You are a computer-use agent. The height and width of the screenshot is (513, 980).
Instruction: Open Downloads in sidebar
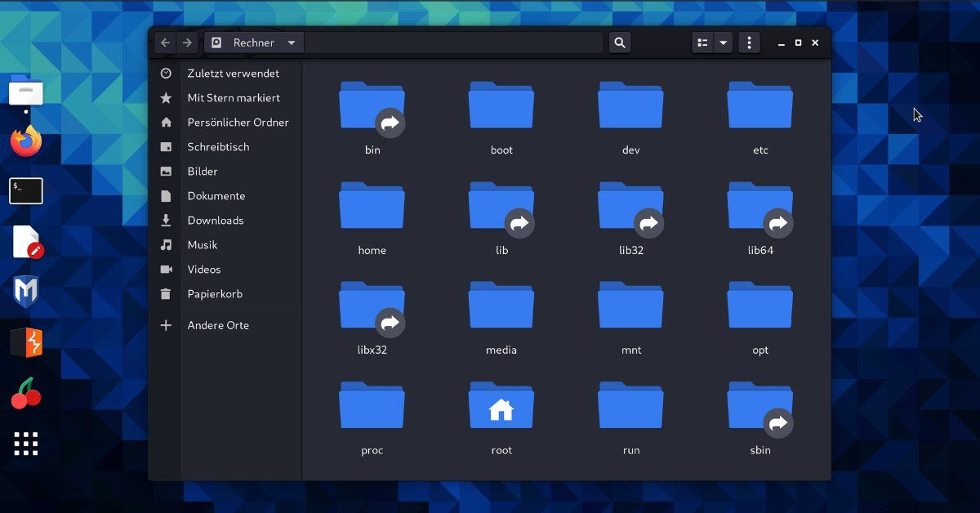(x=216, y=221)
